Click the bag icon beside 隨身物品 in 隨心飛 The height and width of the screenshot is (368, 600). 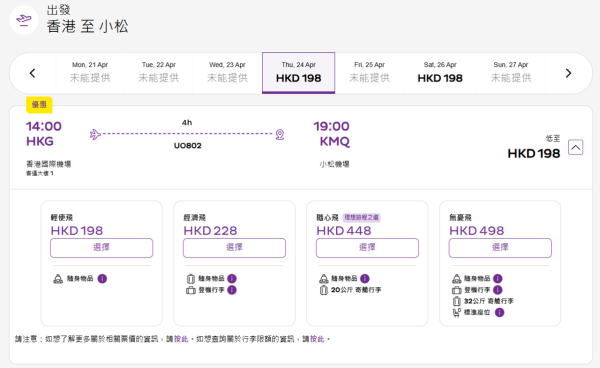(x=324, y=279)
